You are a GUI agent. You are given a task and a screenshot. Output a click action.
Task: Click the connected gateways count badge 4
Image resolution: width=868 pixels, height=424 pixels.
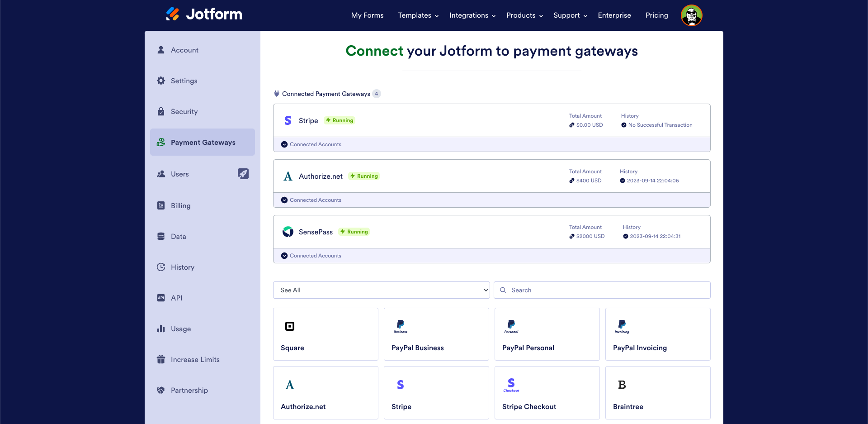pyautogui.click(x=377, y=94)
